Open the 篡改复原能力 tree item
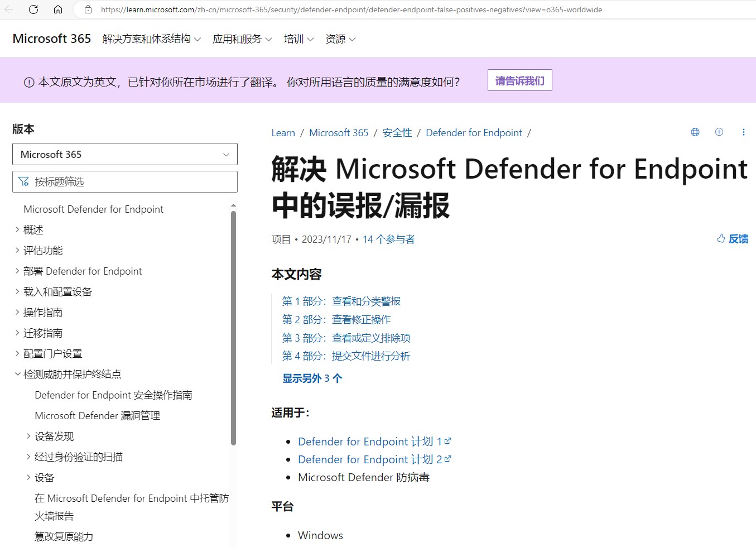Image resolution: width=756 pixels, height=547 pixels. (64, 536)
